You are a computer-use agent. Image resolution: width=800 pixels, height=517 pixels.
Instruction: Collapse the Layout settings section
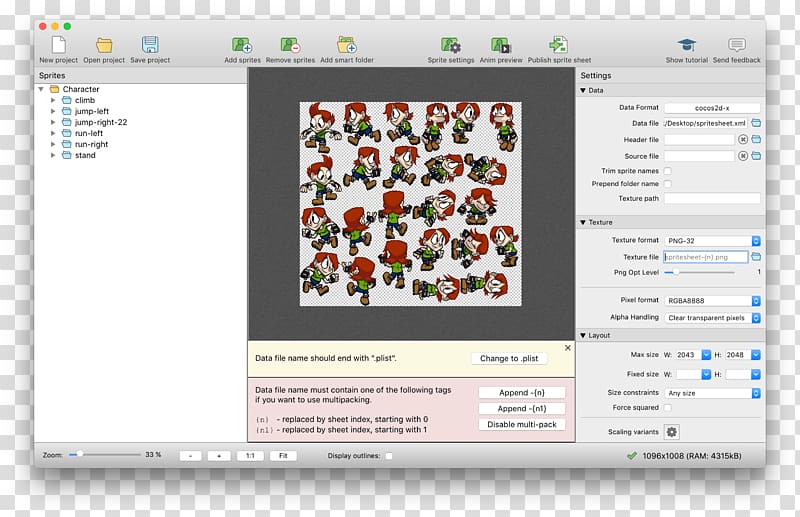point(583,335)
